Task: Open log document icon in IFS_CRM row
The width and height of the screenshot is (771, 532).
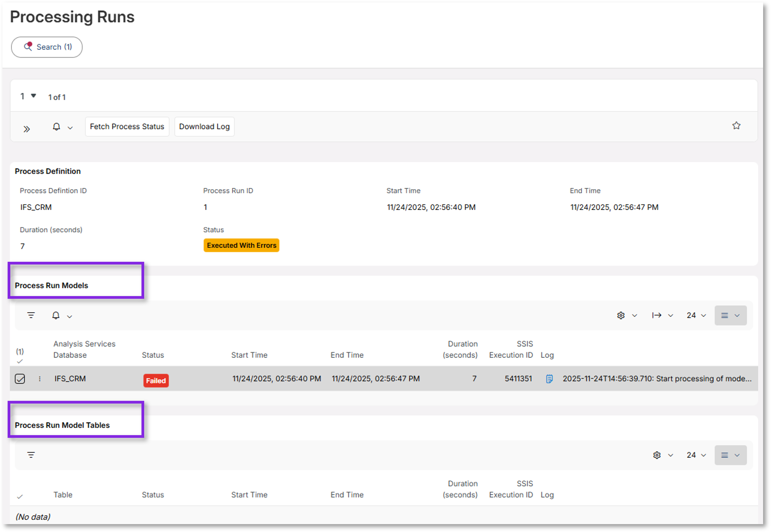Action: coord(549,379)
